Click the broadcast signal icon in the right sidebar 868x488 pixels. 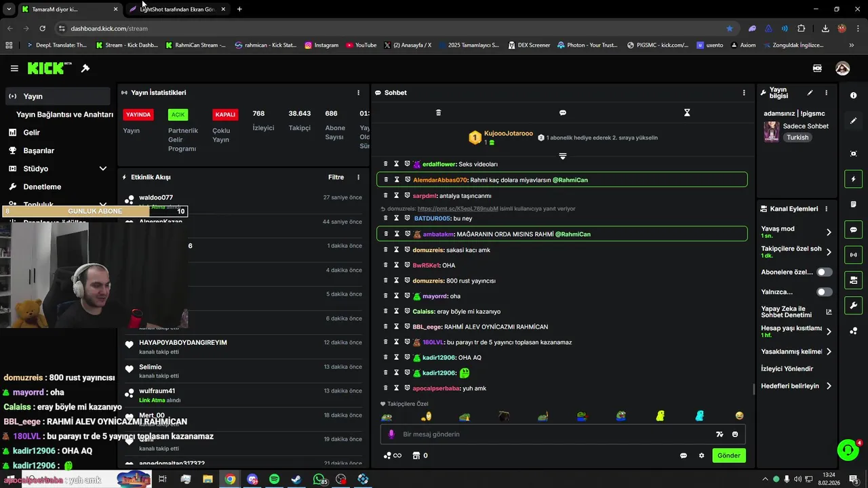(x=853, y=255)
